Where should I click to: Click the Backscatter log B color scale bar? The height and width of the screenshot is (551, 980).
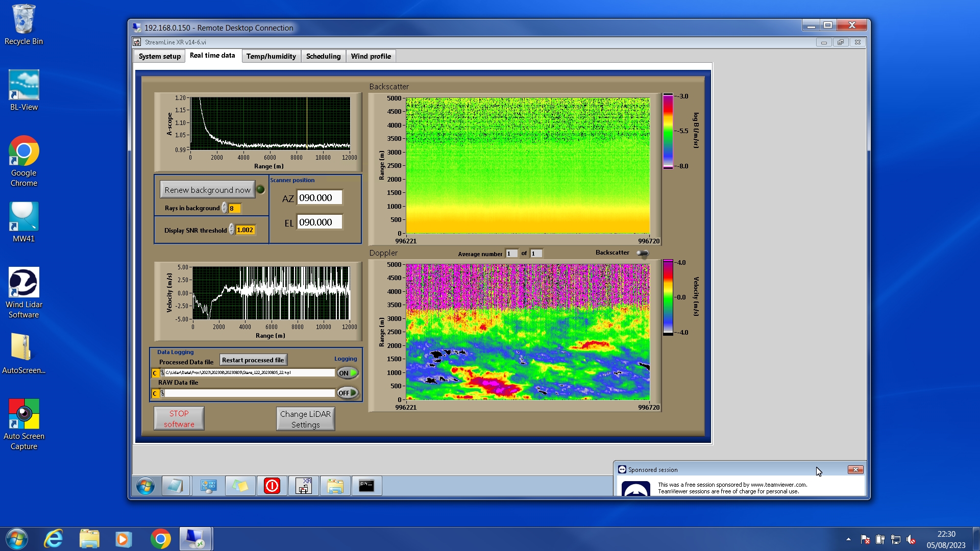[x=668, y=131]
